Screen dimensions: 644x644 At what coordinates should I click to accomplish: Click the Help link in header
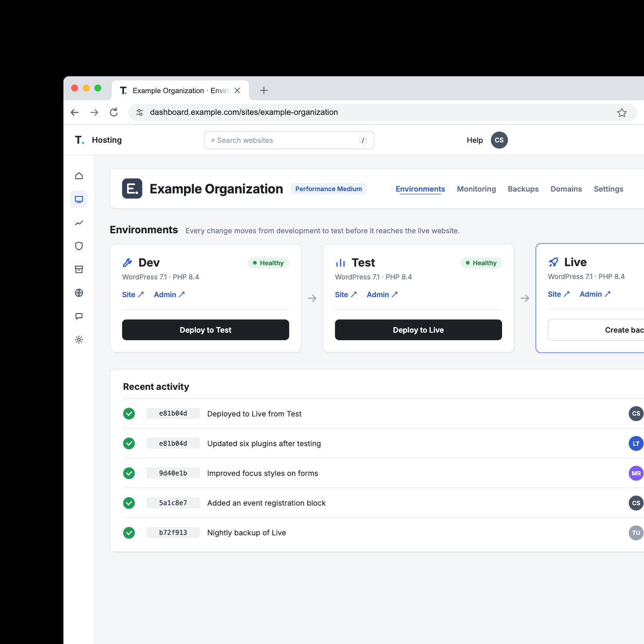(475, 140)
